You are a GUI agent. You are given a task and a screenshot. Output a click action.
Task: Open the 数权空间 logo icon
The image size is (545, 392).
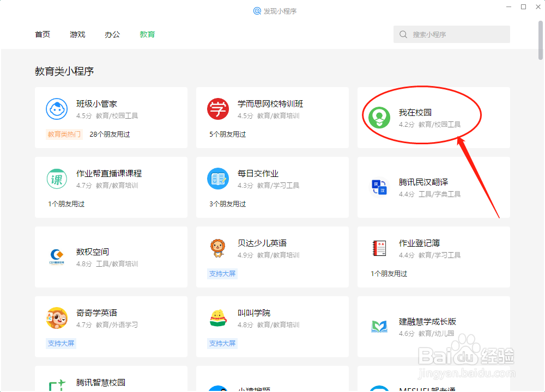click(x=57, y=257)
